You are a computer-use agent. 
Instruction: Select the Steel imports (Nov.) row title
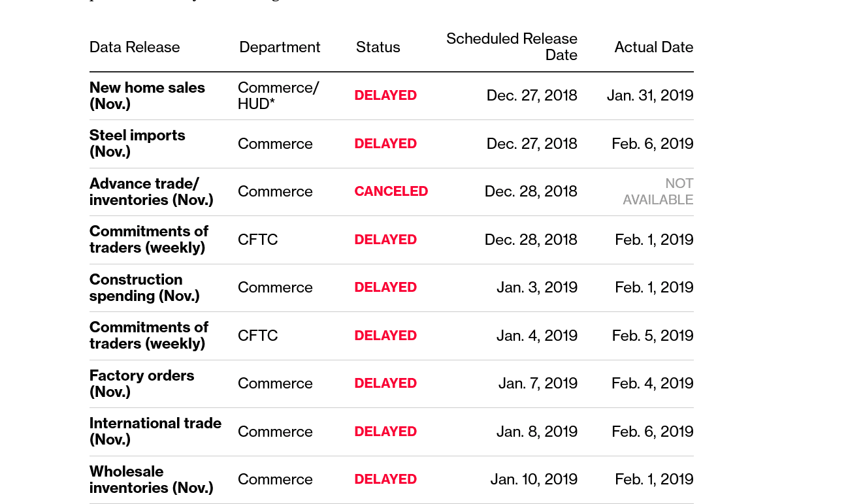pos(137,144)
